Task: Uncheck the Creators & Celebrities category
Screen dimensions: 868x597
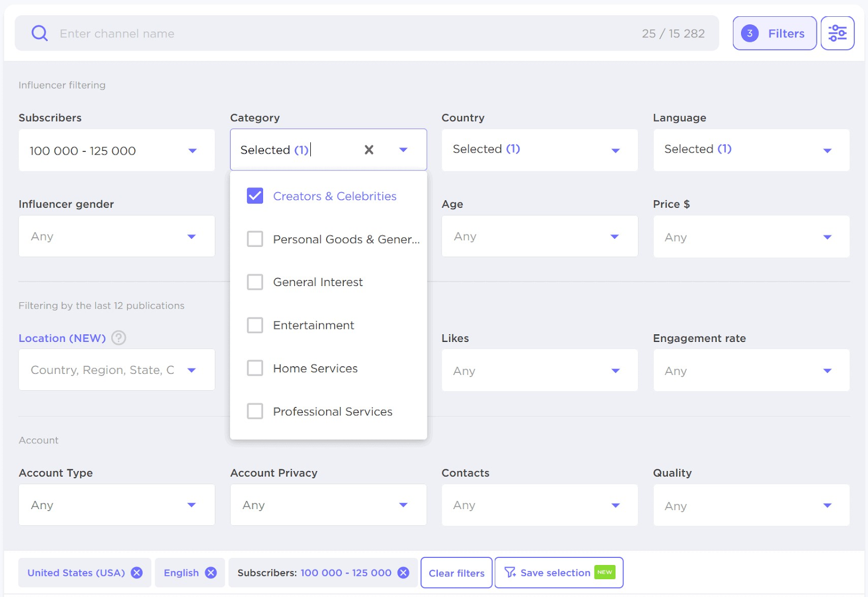Action: (255, 196)
